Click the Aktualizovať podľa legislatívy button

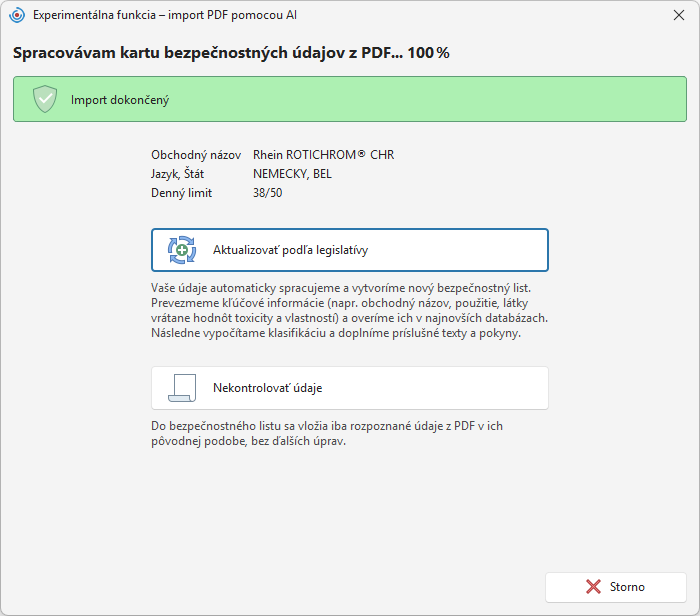(x=350, y=250)
